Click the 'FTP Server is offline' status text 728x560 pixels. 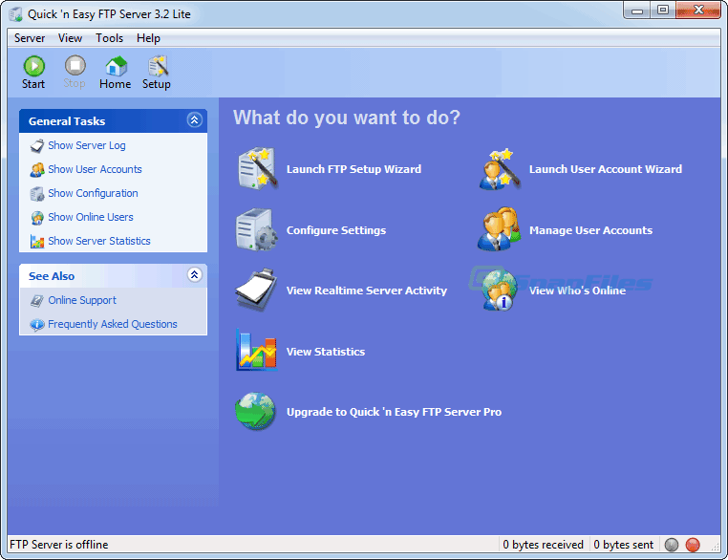[59, 545]
